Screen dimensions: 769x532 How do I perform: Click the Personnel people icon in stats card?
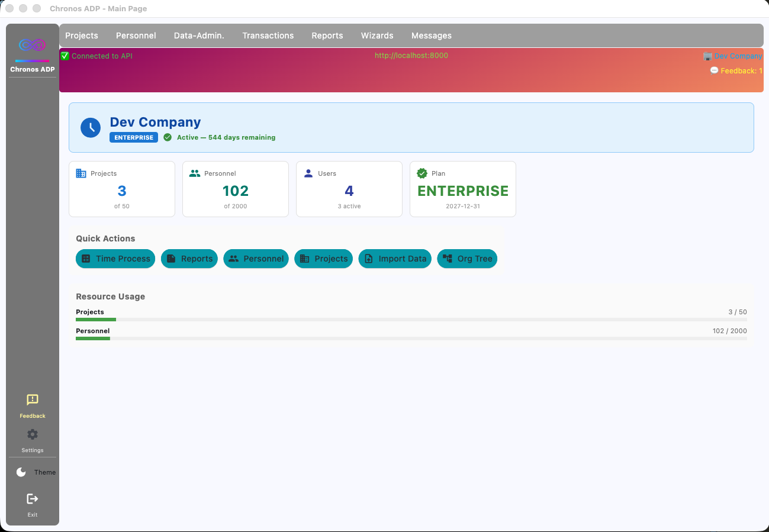click(195, 173)
